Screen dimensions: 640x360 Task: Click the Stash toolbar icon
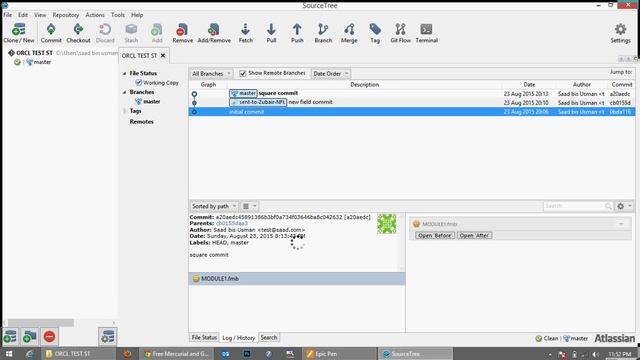tap(131, 33)
